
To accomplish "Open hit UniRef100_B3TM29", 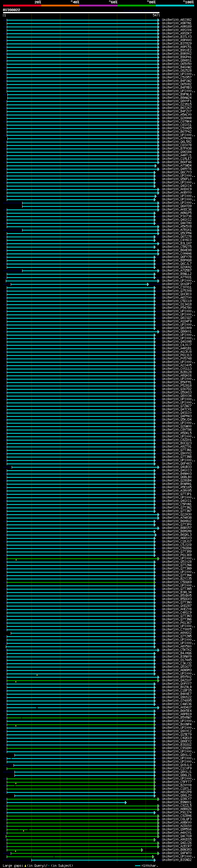I will click(177, 43).
